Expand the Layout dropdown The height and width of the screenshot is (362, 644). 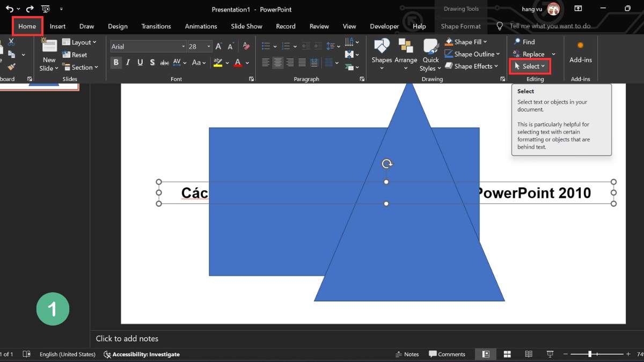tap(79, 42)
